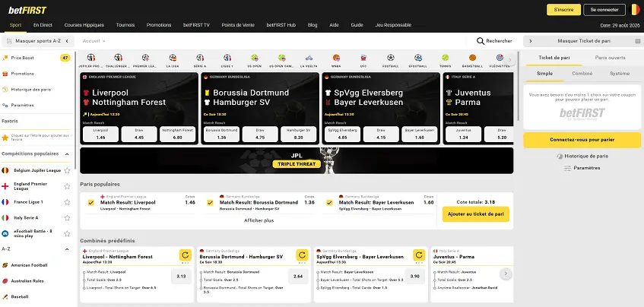Collapse the Compétitions populaires section
Screen dimensions: 644x307
(67, 154)
